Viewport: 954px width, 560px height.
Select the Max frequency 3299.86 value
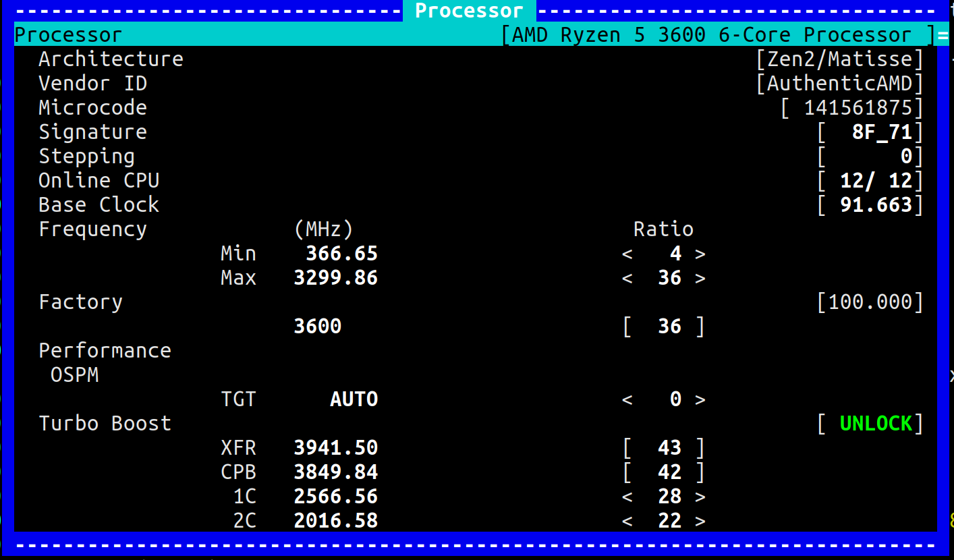coord(335,279)
